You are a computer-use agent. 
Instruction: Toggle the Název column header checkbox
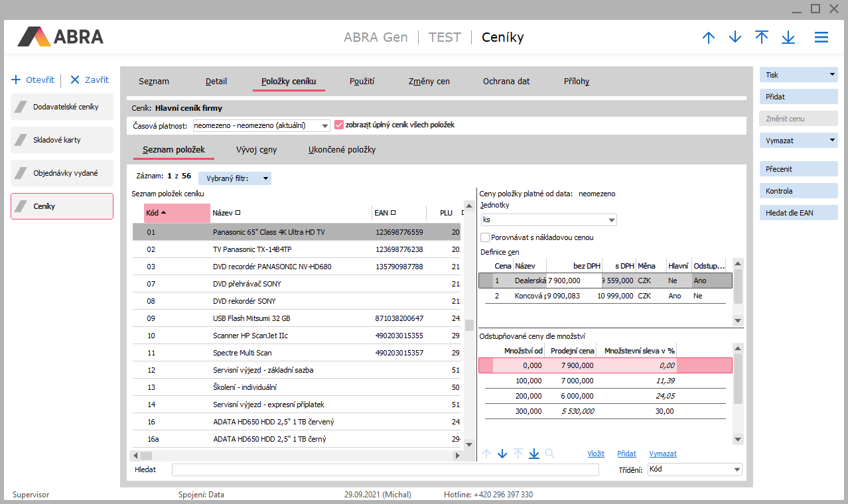238,213
